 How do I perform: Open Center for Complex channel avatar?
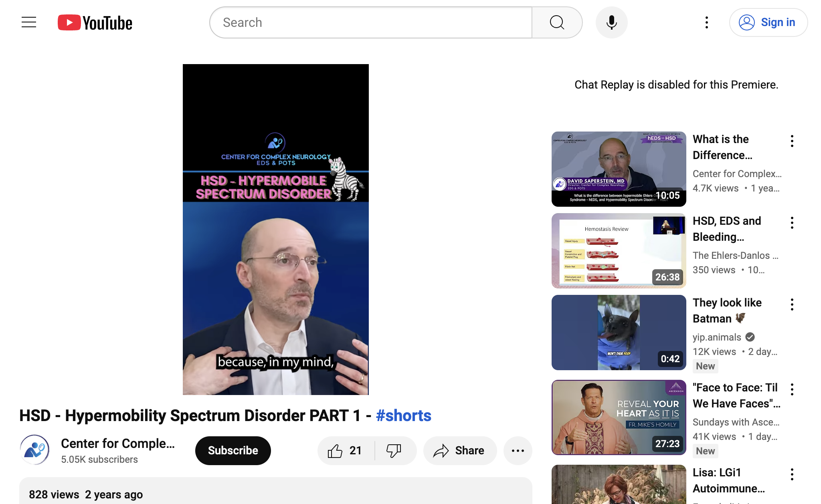35,450
